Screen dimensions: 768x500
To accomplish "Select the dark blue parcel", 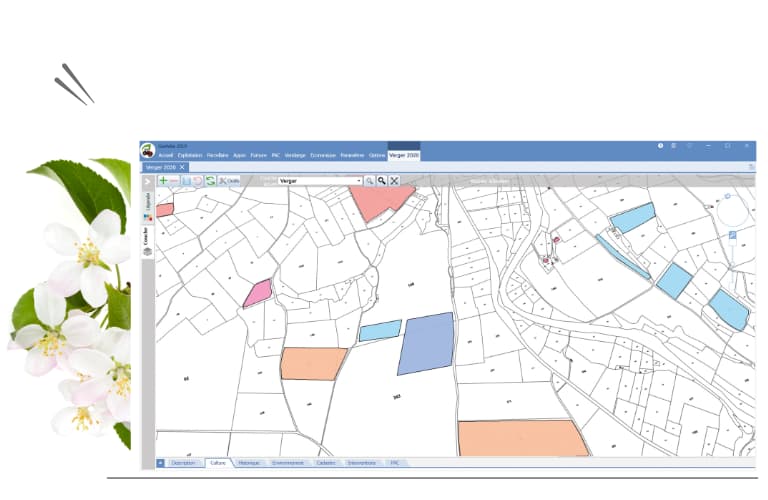I will pyautogui.click(x=426, y=343).
